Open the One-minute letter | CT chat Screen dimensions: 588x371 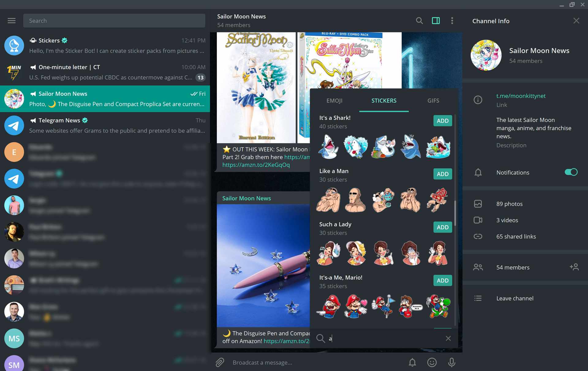[x=105, y=72]
